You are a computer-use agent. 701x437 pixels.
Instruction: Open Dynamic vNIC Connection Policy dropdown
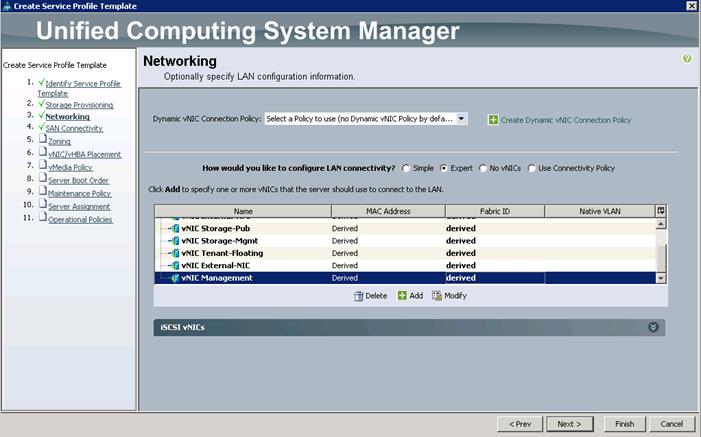click(461, 119)
